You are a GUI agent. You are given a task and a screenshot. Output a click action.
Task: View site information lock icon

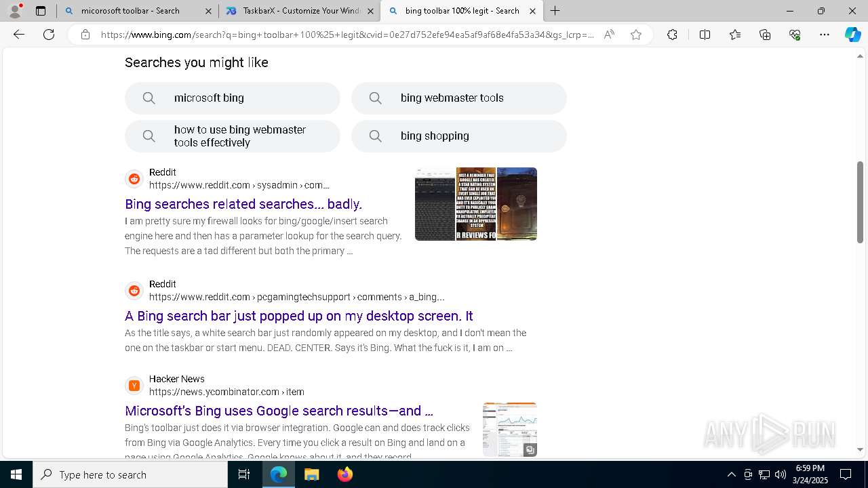[85, 35]
